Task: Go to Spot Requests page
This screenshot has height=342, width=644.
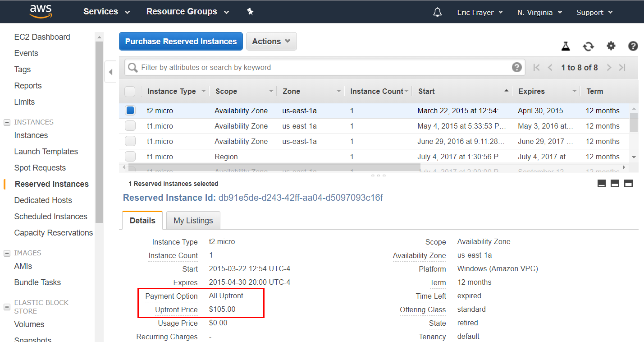Action: tap(40, 168)
